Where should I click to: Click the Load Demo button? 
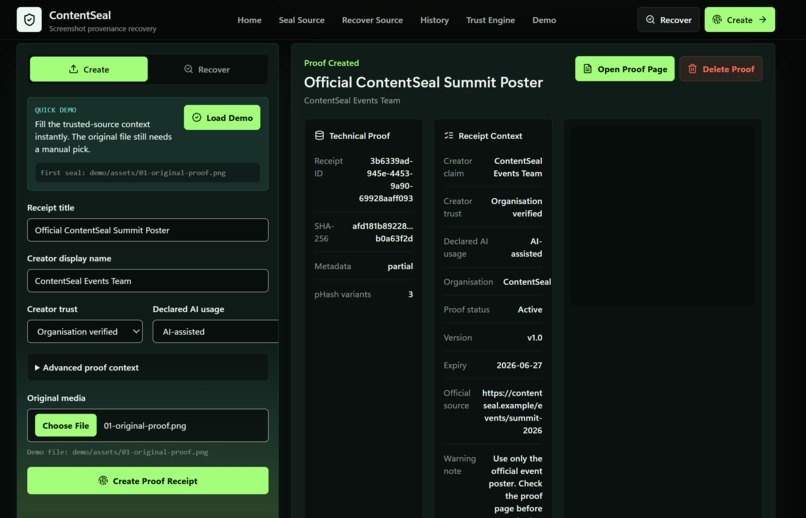click(x=222, y=118)
